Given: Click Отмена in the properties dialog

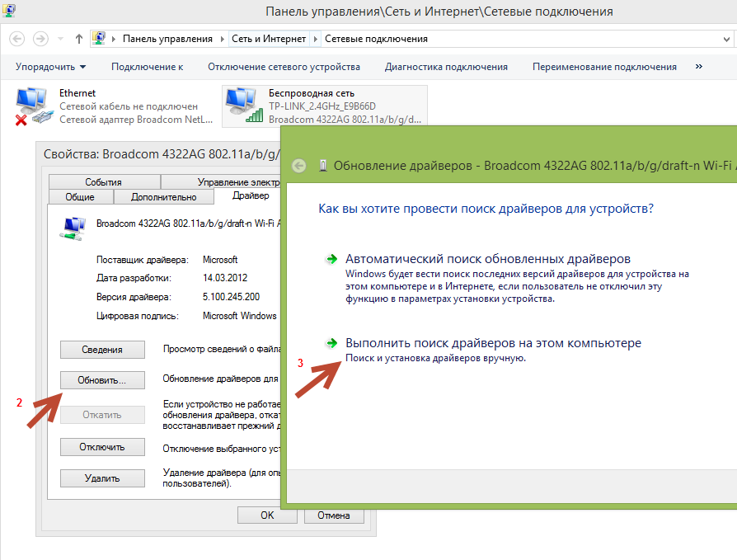Looking at the screenshot, I should tap(334, 515).
